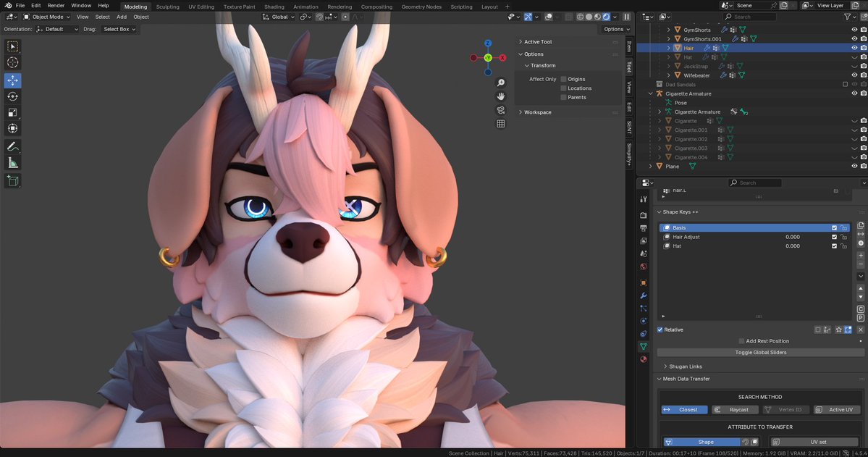Open the Shading menu tab
Screen dimensions: 868x457
(274, 7)
